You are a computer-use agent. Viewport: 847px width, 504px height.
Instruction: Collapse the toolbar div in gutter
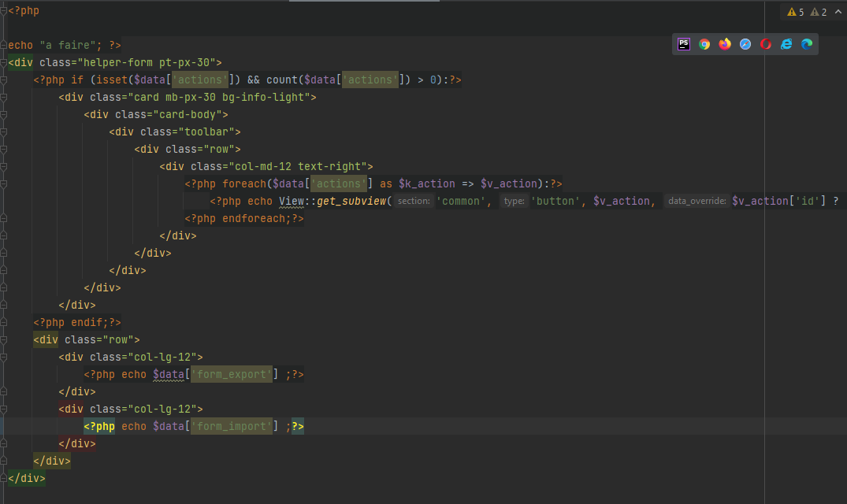[4, 132]
